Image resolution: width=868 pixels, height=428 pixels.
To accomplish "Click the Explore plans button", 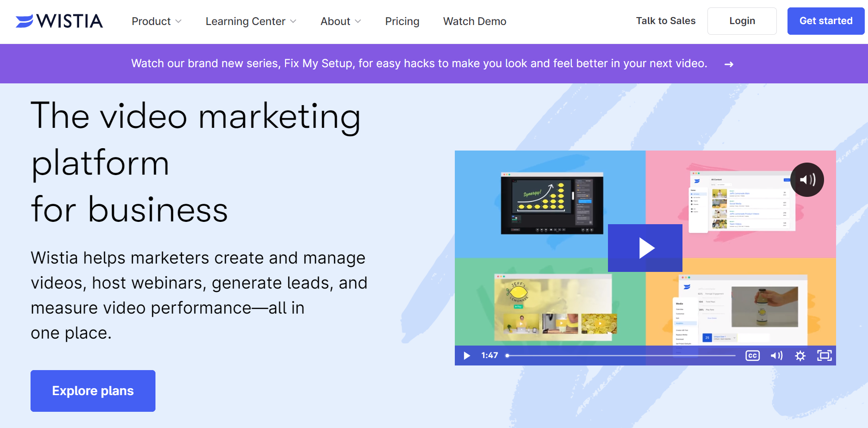I will (93, 391).
